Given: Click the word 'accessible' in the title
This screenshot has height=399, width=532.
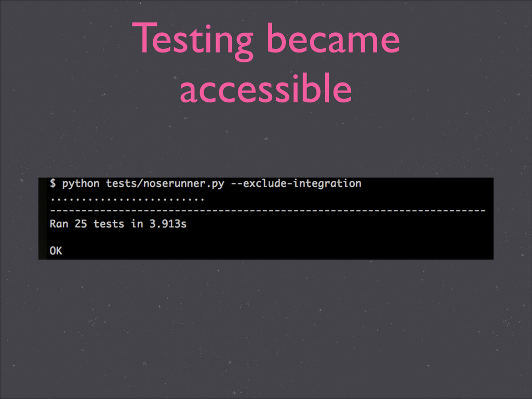Looking at the screenshot, I should pyautogui.click(x=265, y=88).
